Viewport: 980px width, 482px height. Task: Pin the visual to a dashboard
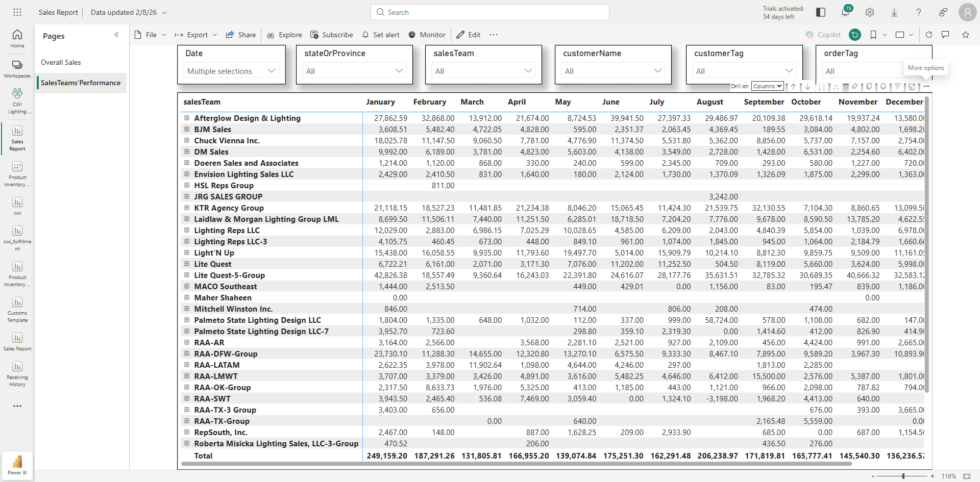tap(854, 87)
